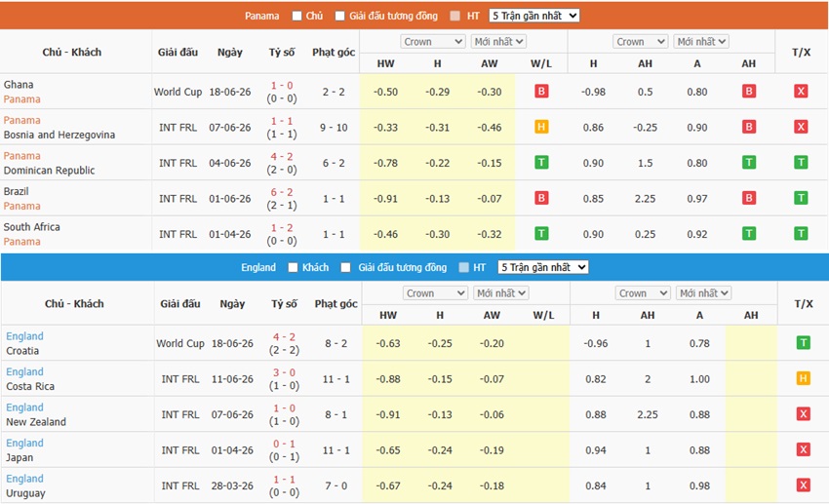Click corner count 7 - 0 in Uruguay row

pos(336,485)
